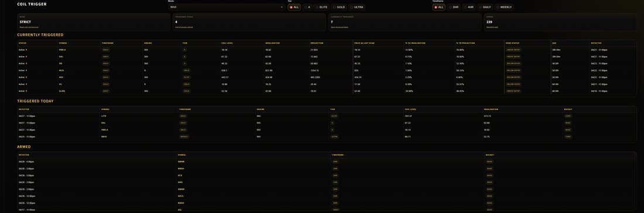The image size is (644, 213).
Task: Open symbol MCK in Currently Triggered
Action: 61,70
